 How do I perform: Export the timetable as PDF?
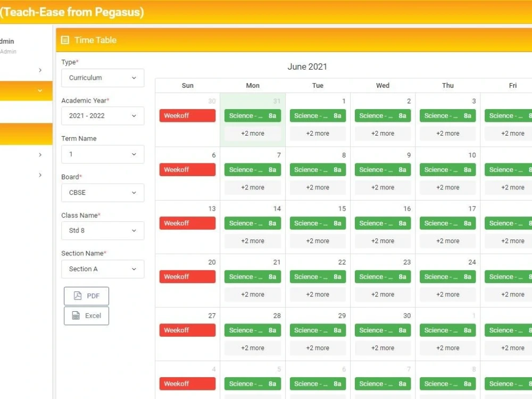(86, 296)
